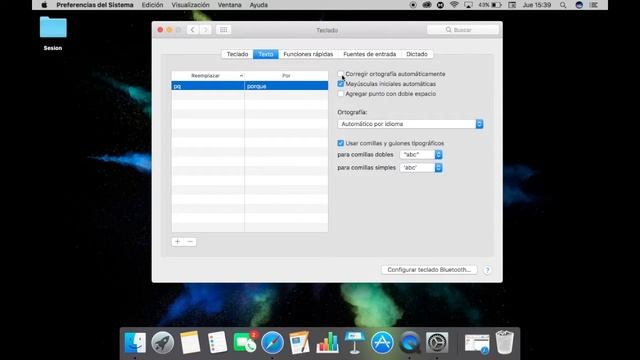Switch to the Teclado tab
This screenshot has width=640, height=360.
point(237,54)
